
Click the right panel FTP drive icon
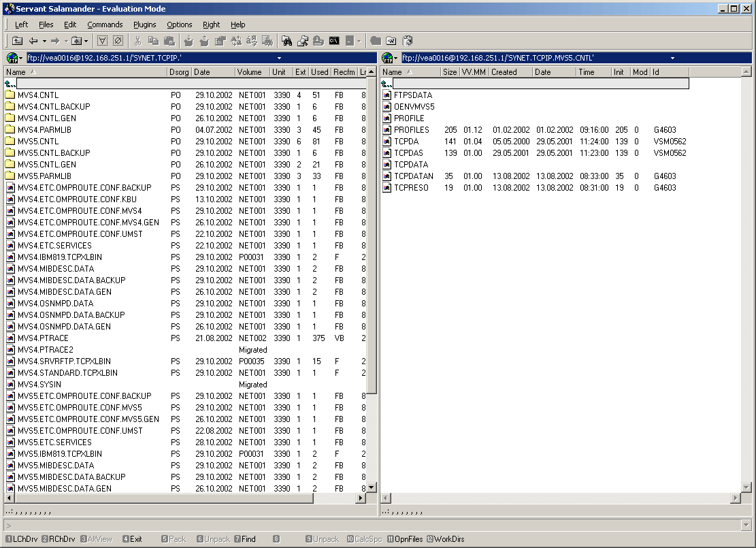[x=387, y=59]
